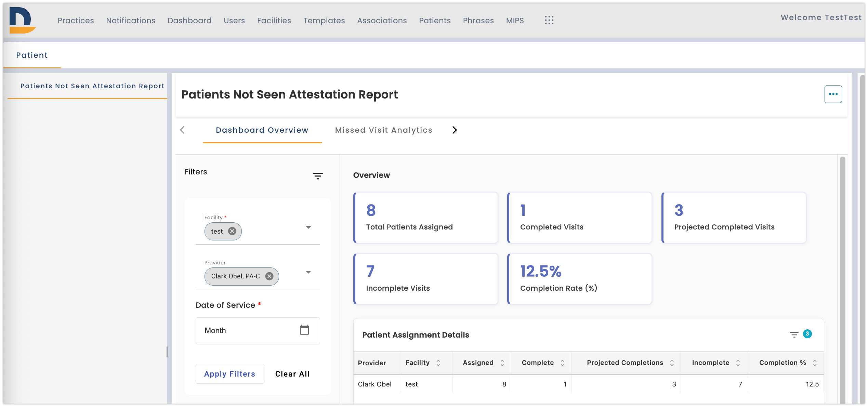The width and height of the screenshot is (868, 407).
Task: Expand the Provider dropdown arrow
Action: 308,272
